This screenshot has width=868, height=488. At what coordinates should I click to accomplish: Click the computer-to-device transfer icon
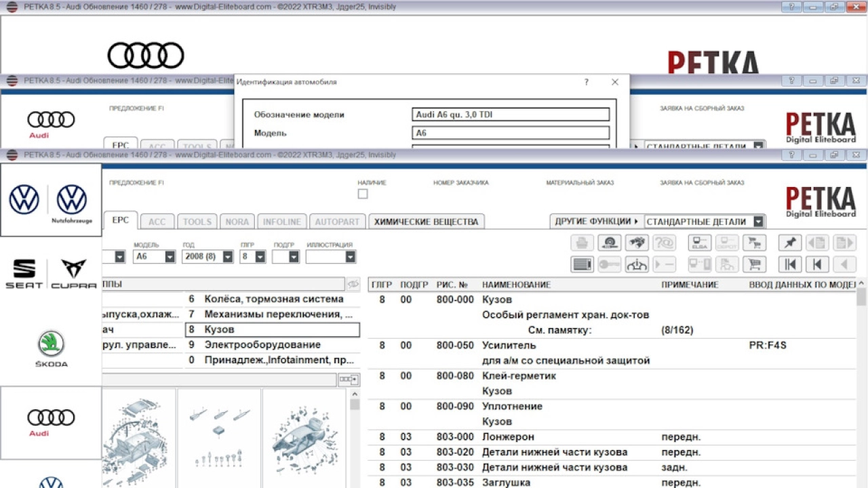pos(700,264)
